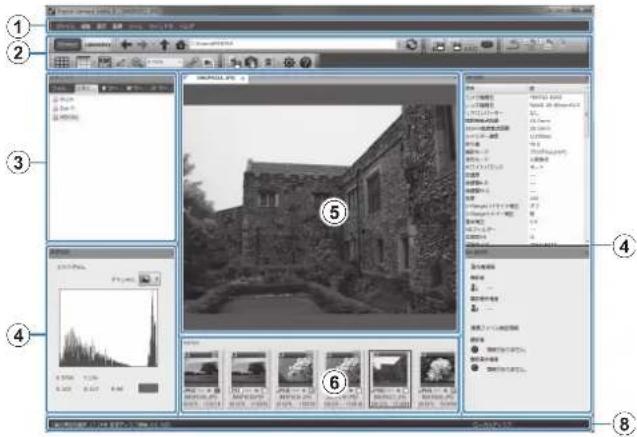Open the histogram channel dropdown
This screenshot has height=437, width=637.
coord(150,279)
